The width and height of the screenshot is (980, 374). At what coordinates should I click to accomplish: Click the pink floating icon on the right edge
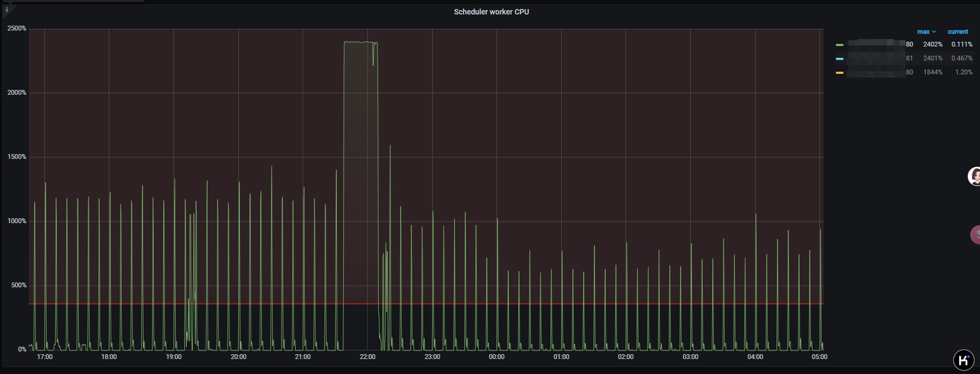(975, 234)
